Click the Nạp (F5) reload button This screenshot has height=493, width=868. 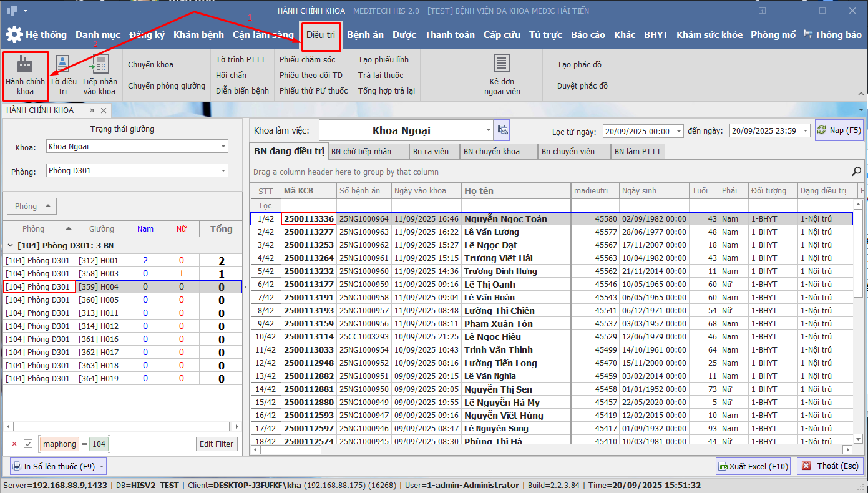click(x=839, y=130)
